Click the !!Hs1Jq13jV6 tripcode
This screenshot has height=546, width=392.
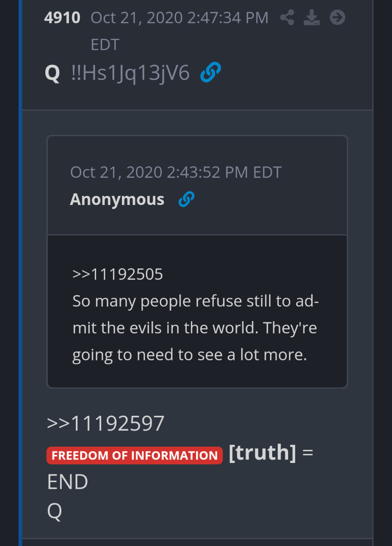131,73
